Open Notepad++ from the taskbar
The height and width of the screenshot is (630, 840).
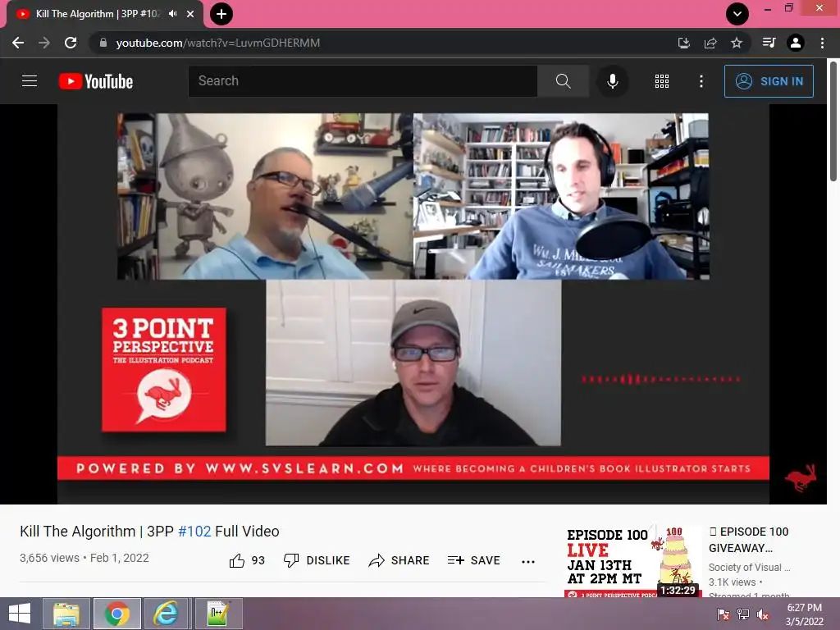(218, 614)
